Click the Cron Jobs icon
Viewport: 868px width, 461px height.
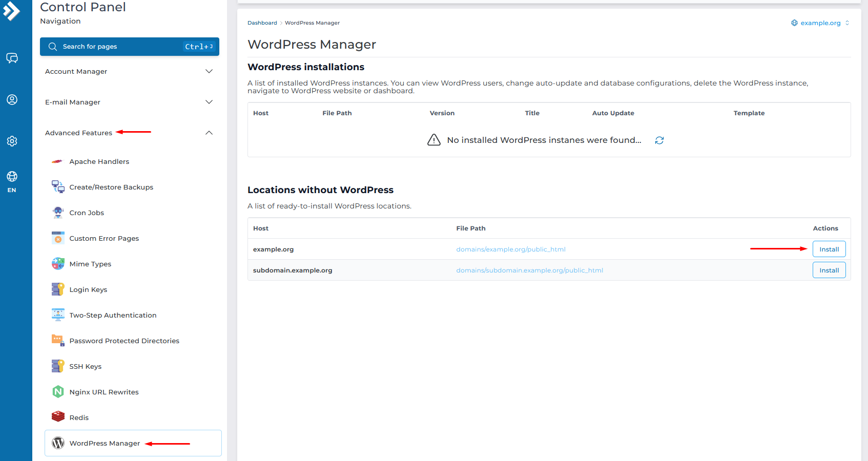pos(58,213)
